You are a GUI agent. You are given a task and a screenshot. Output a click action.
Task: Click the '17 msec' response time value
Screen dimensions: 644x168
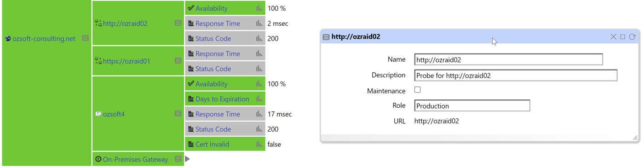(280, 114)
